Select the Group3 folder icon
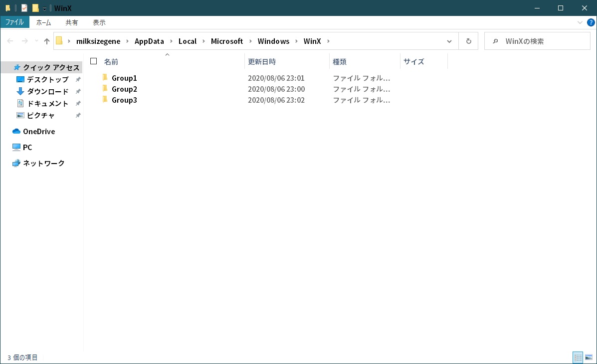 pos(105,99)
